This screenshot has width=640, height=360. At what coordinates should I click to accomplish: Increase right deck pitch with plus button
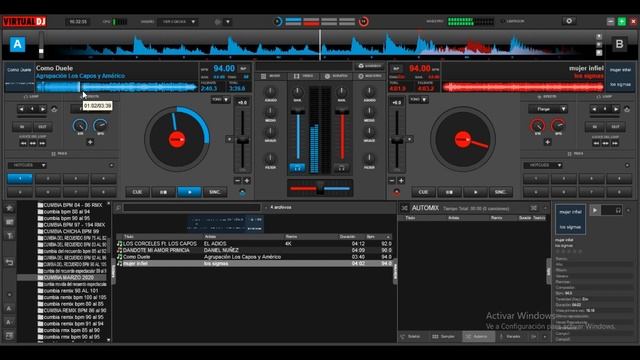point(401,180)
